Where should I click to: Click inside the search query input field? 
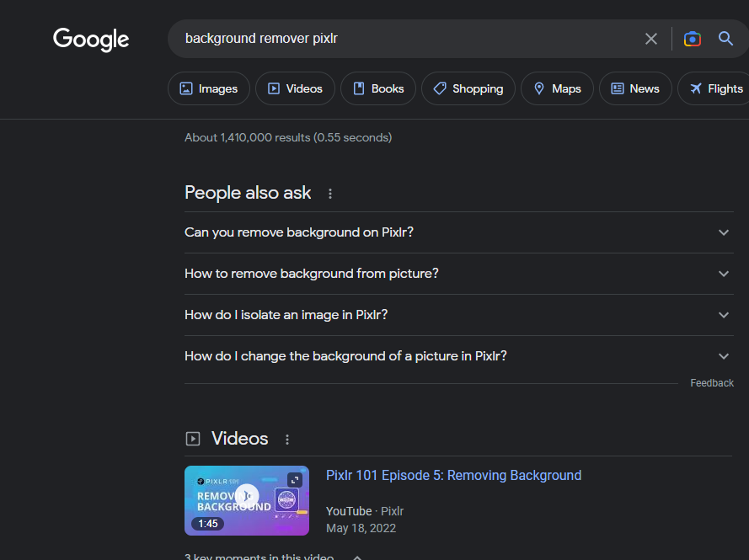click(x=379, y=39)
